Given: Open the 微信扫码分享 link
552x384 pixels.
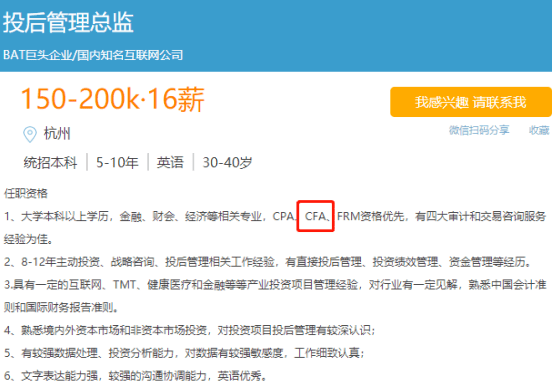Looking at the screenshot, I should point(479,130).
